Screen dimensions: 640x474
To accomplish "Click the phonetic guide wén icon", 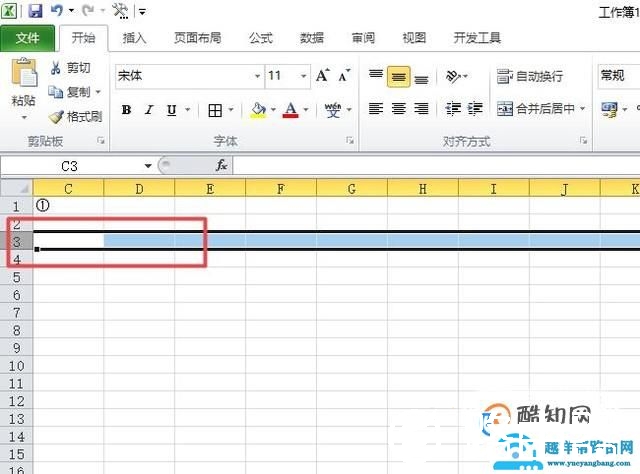I will tap(333, 110).
